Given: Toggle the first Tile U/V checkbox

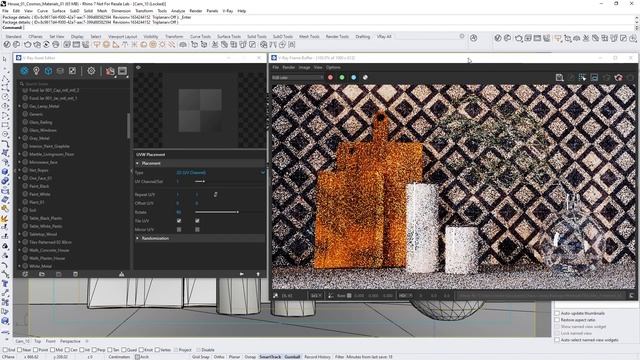Looking at the screenshot, I should coord(179,221).
